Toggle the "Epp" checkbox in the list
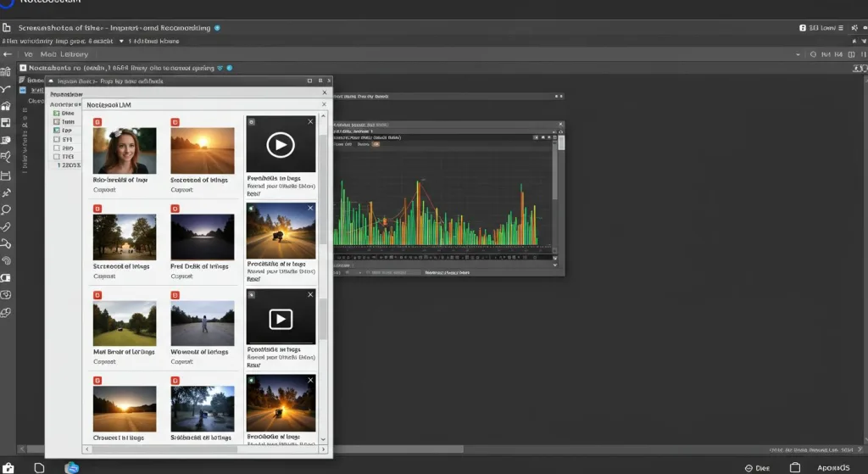Screen dimensions: 868x474 click(x=57, y=130)
